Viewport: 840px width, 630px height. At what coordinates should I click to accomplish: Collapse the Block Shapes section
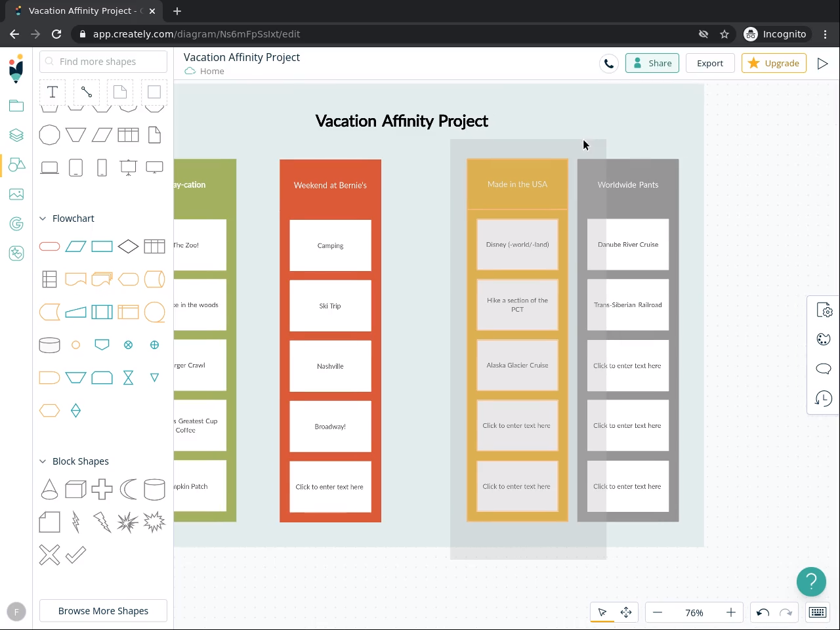coord(43,461)
